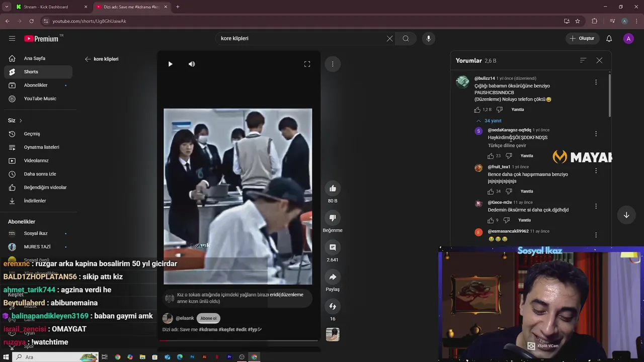Viewport: 644px width, 362px height.
Task: Open the YouTube hamburger guide menu
Action: click(12, 38)
